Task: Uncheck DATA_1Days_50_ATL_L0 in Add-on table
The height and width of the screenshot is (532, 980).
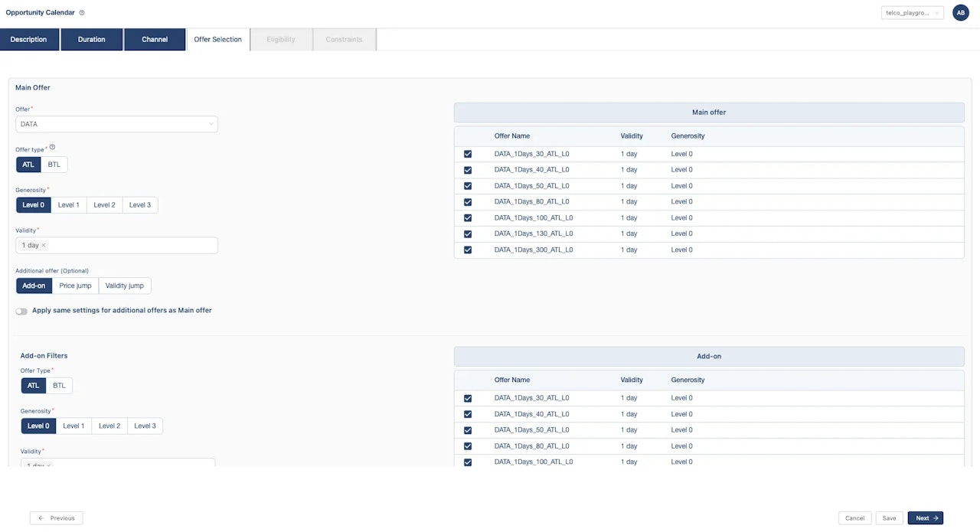Action: (468, 430)
